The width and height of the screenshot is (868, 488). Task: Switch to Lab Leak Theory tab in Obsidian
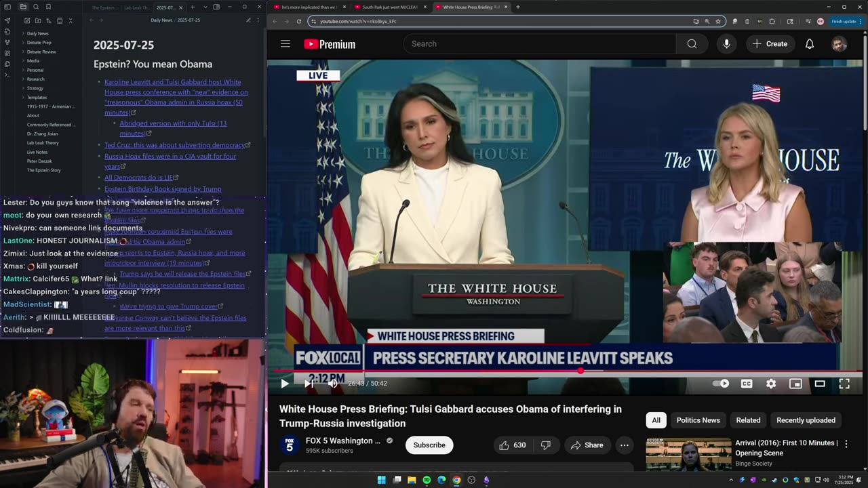[138, 7]
